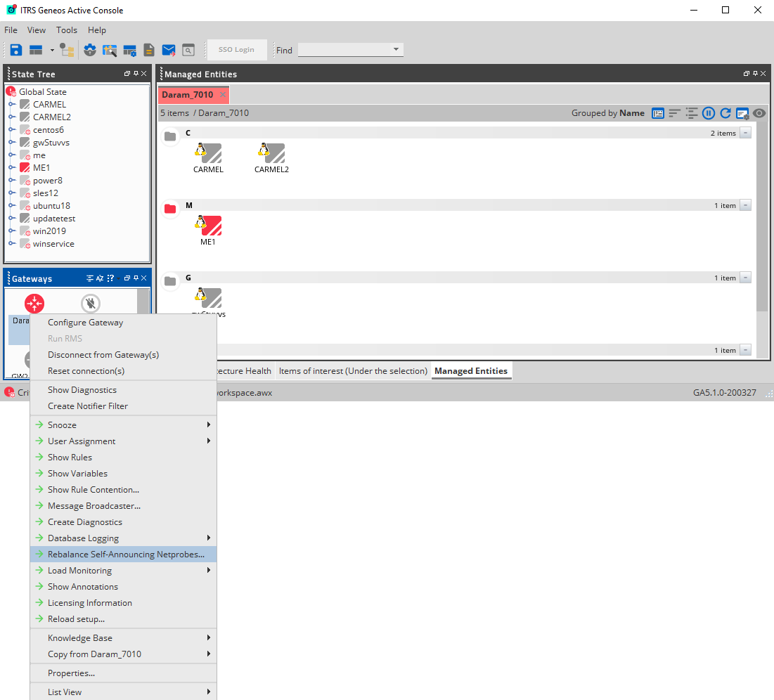Screen dimensions: 774x700
Task: Close the State Tree panel
Action: [x=143, y=74]
